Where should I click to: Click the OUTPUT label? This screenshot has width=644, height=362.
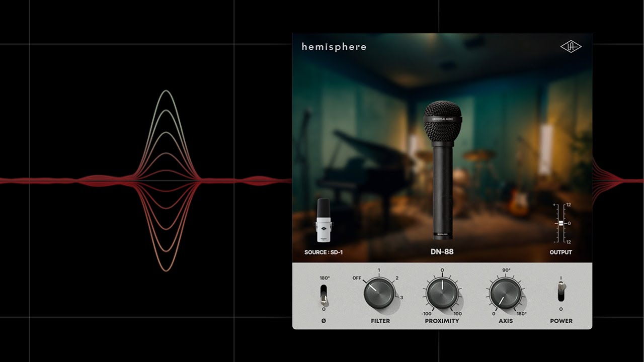coord(561,252)
